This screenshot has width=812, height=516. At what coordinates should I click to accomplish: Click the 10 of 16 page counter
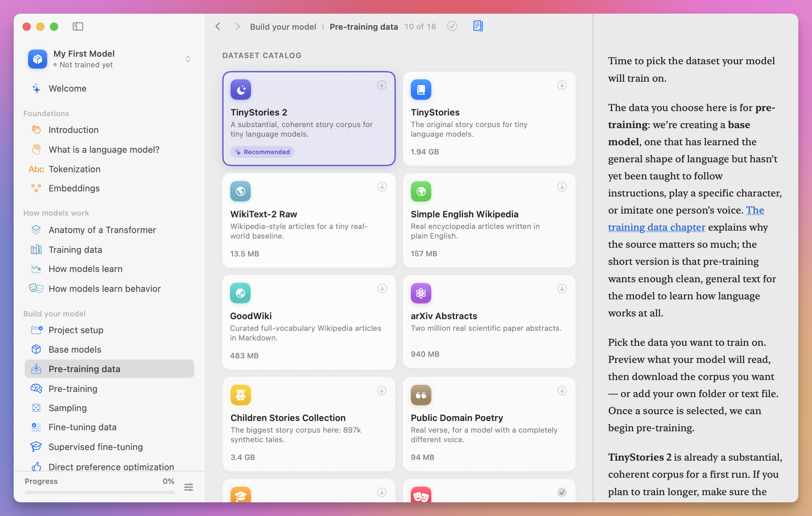[420, 27]
